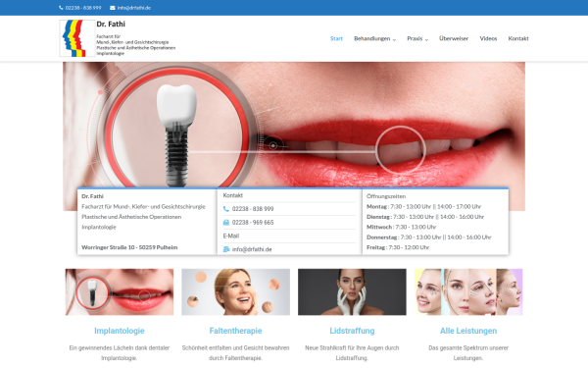This screenshot has width=588, height=368.
Task: Click address Worringer Straße 10 text
Action: [x=129, y=247]
